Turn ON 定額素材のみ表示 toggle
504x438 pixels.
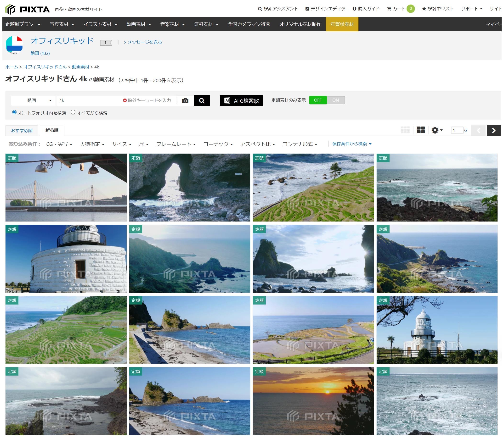click(x=335, y=100)
